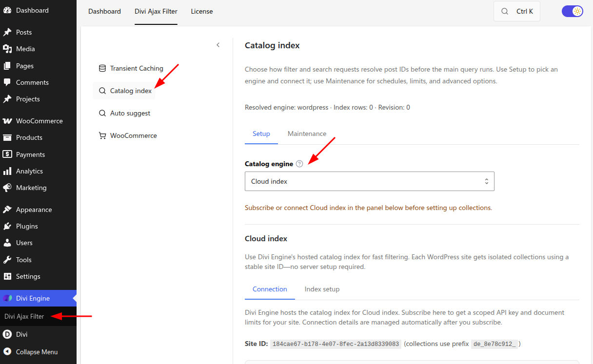The width and height of the screenshot is (593, 364).
Task: Click the Dashboard gauge icon in sidebar
Action: tap(7, 10)
